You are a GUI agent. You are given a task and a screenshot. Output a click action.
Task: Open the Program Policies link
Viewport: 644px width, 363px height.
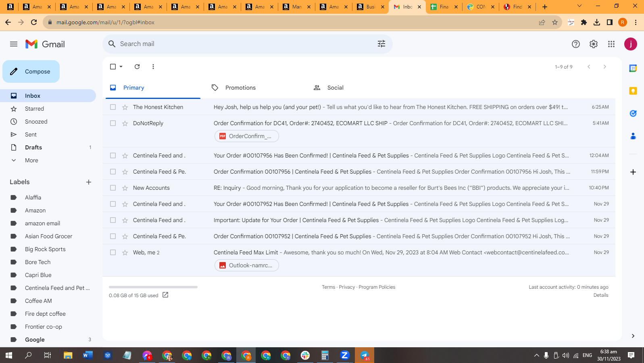click(x=377, y=287)
